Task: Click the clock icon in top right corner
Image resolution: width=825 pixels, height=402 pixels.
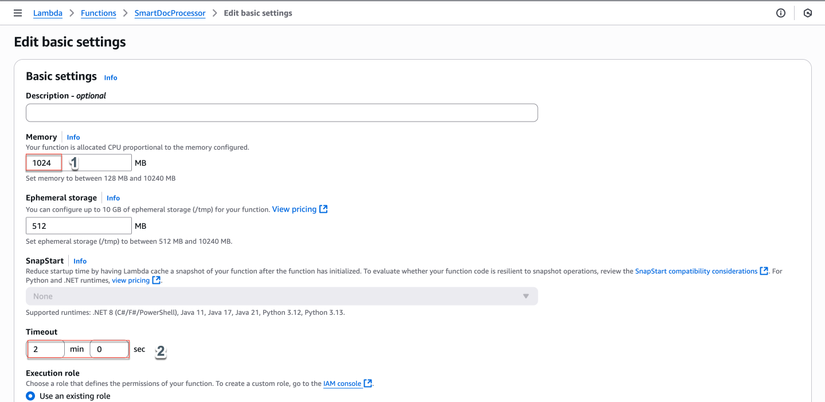Action: point(808,13)
